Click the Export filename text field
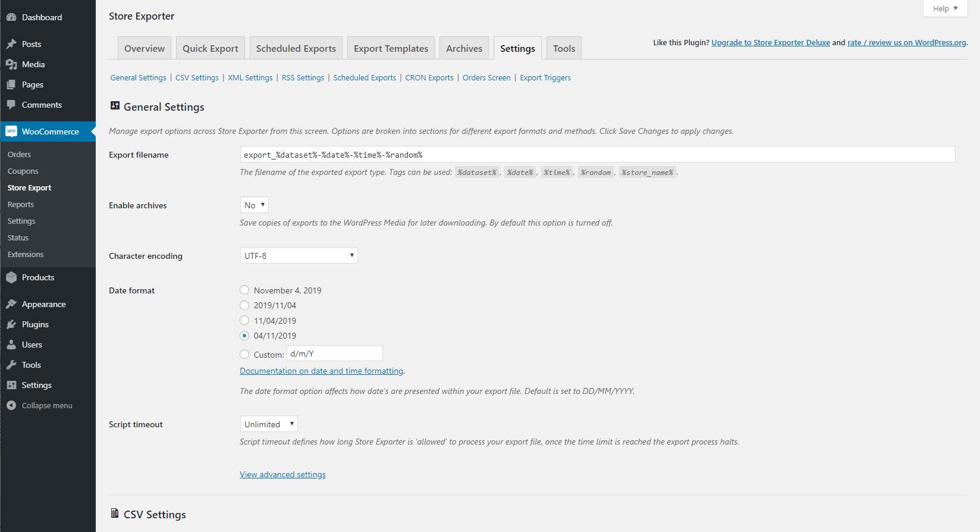Viewport: 980px width, 532px height. pos(597,155)
